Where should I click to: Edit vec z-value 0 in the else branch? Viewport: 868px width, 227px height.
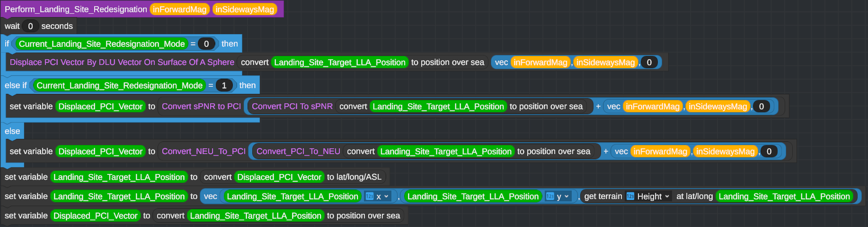tap(769, 151)
